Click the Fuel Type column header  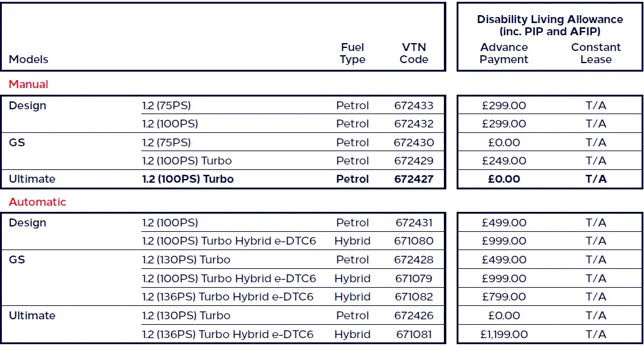click(352, 53)
